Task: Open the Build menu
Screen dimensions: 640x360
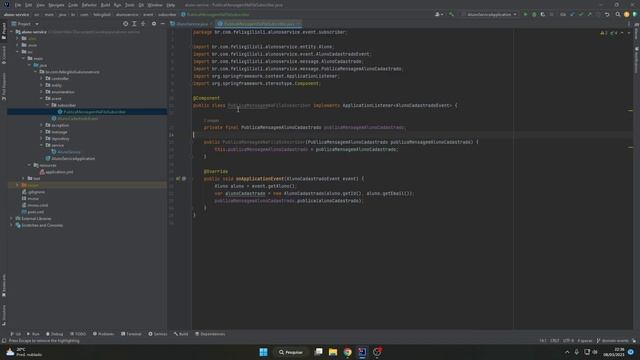Action: [x=105, y=5]
